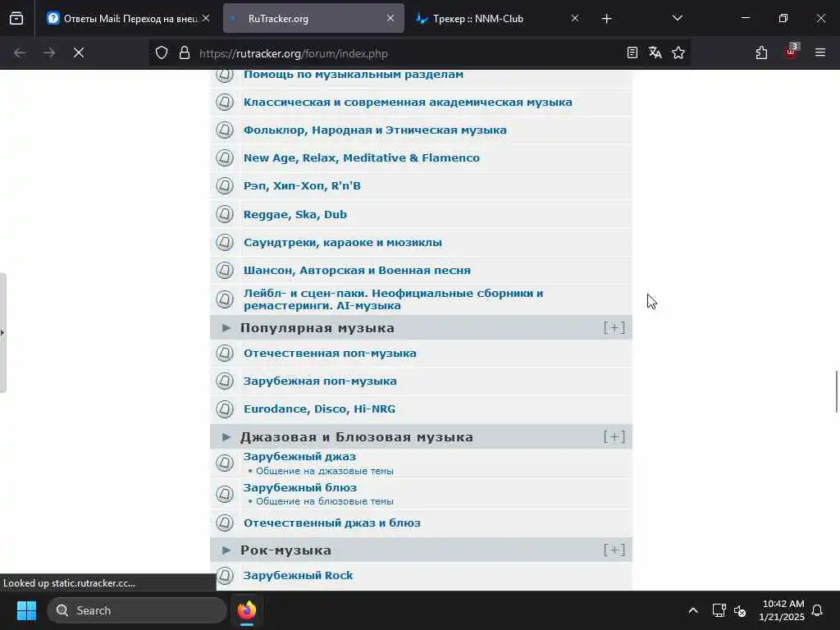This screenshot has height=630, width=840.
Task: Click forum icon beside Reggae, Ska, Dub
Action: pyautogui.click(x=225, y=214)
